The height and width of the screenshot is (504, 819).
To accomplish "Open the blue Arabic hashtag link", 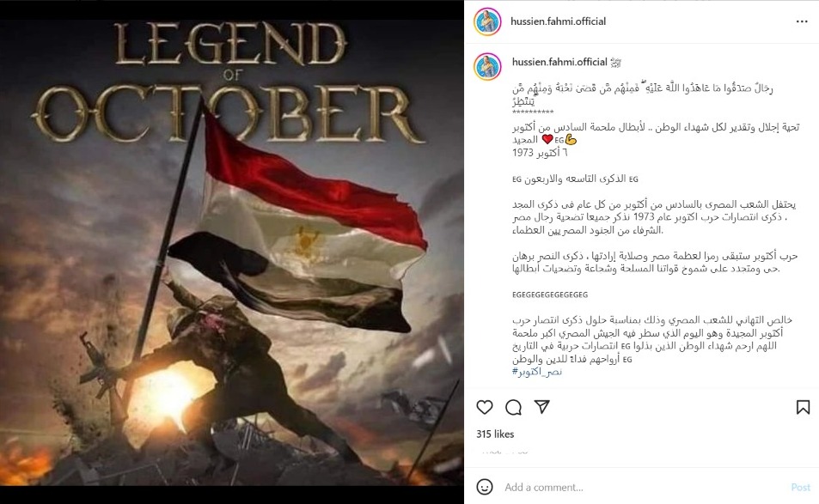I will [x=537, y=372].
